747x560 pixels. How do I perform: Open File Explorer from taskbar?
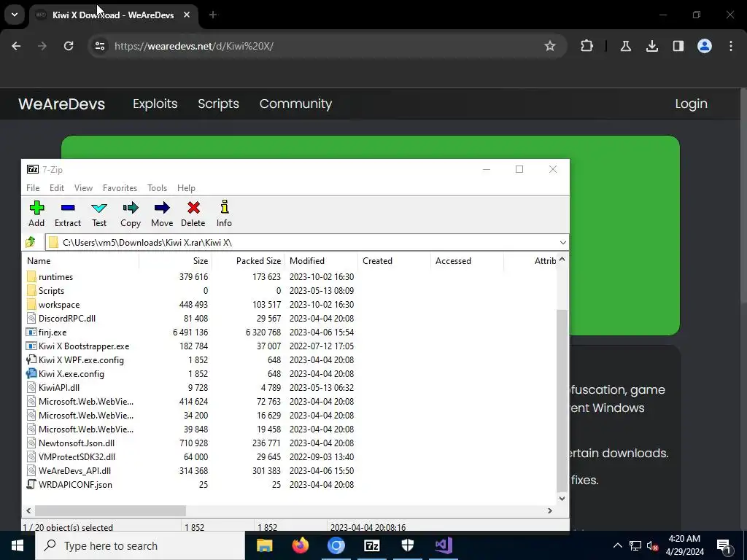point(264,545)
